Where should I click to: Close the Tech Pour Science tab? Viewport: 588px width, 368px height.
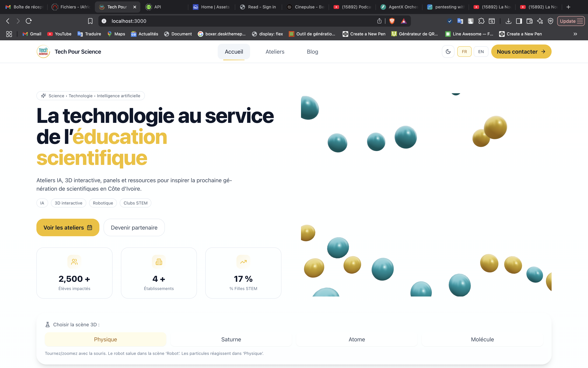pos(135,7)
